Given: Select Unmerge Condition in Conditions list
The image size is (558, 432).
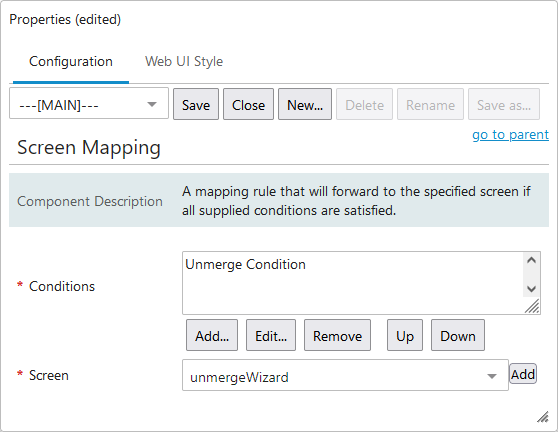Looking at the screenshot, I should 245,264.
